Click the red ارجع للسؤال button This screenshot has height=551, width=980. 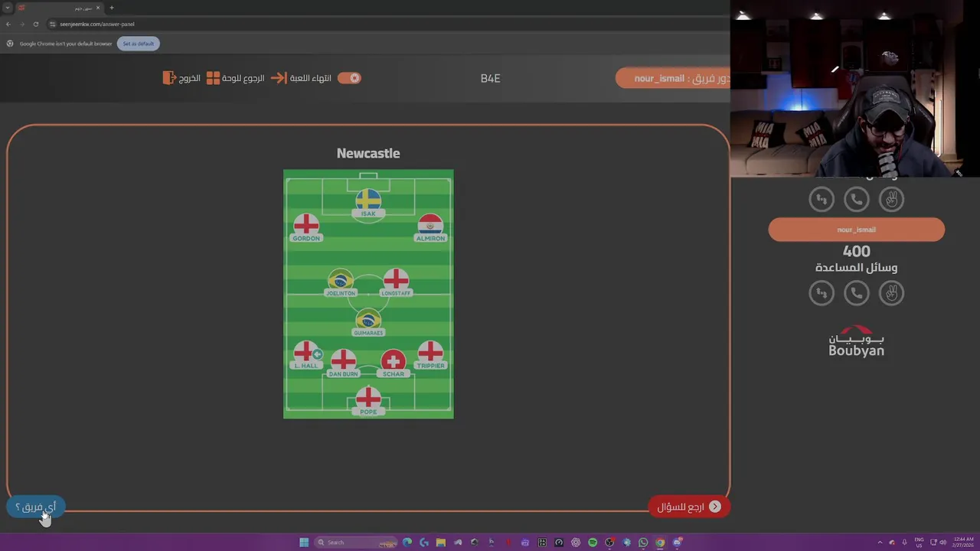click(x=689, y=507)
